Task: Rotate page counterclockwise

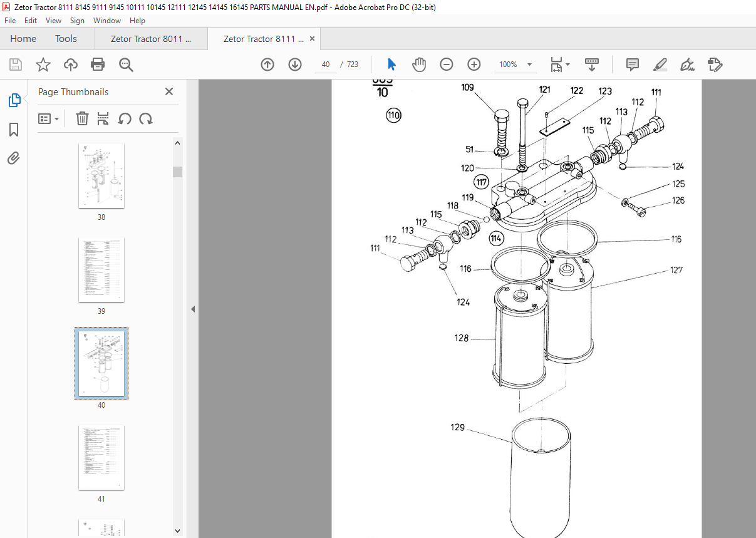Action: [125, 118]
